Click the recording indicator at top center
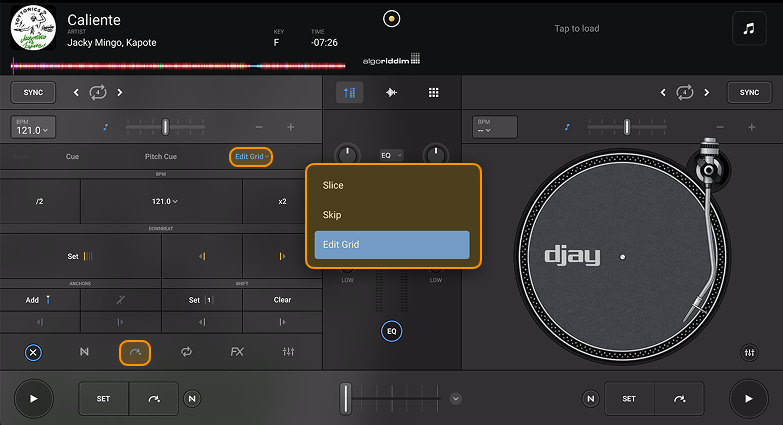Viewport: 783px width, 425px height. pyautogui.click(x=392, y=19)
